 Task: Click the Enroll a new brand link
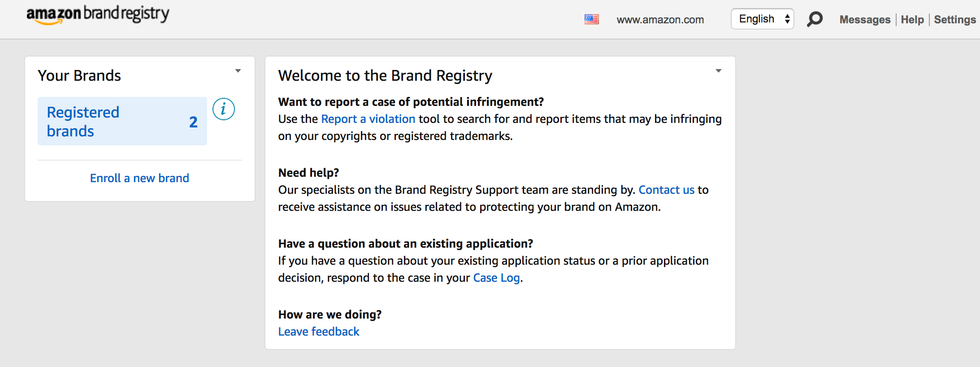(x=139, y=178)
